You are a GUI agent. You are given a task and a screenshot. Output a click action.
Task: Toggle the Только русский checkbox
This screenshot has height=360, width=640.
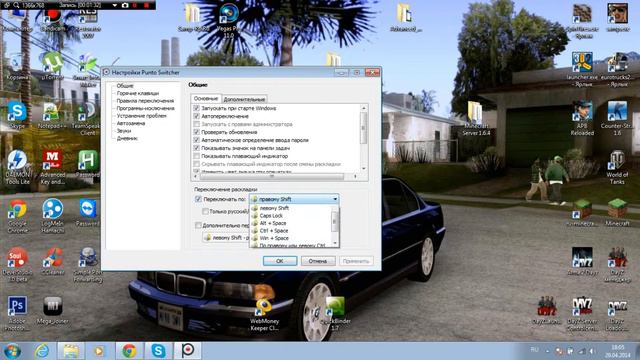205,211
